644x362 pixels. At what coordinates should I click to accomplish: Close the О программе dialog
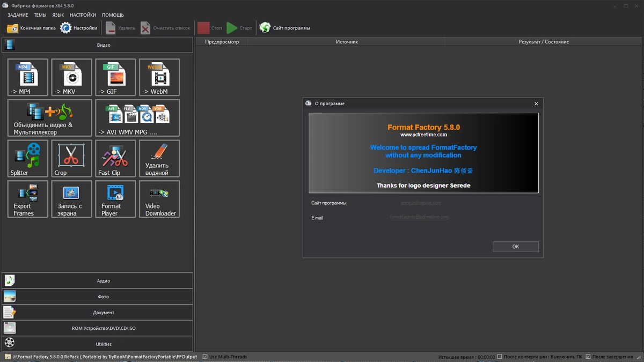tap(536, 104)
